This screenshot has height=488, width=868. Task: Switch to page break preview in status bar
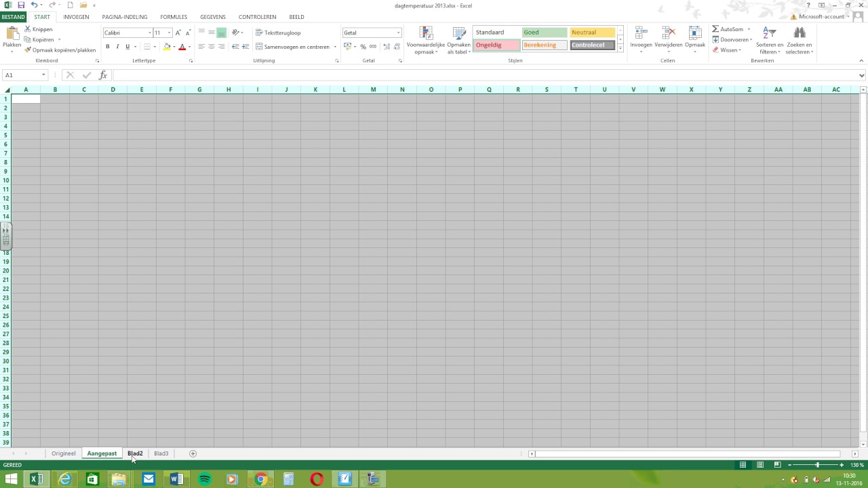click(x=777, y=465)
